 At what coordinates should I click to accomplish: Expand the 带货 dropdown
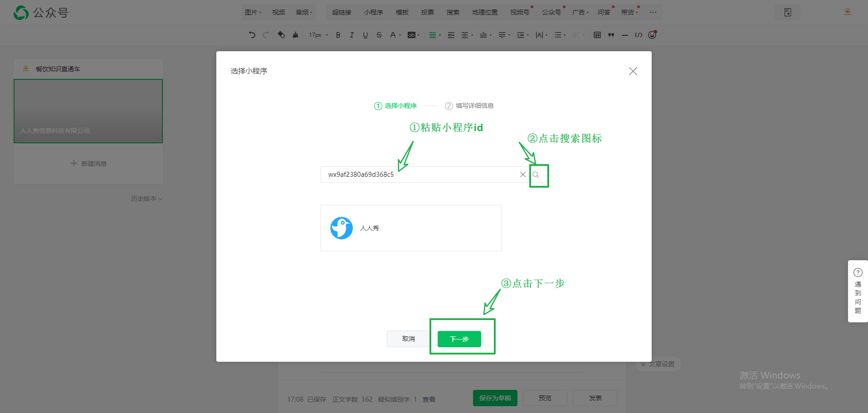(x=629, y=12)
